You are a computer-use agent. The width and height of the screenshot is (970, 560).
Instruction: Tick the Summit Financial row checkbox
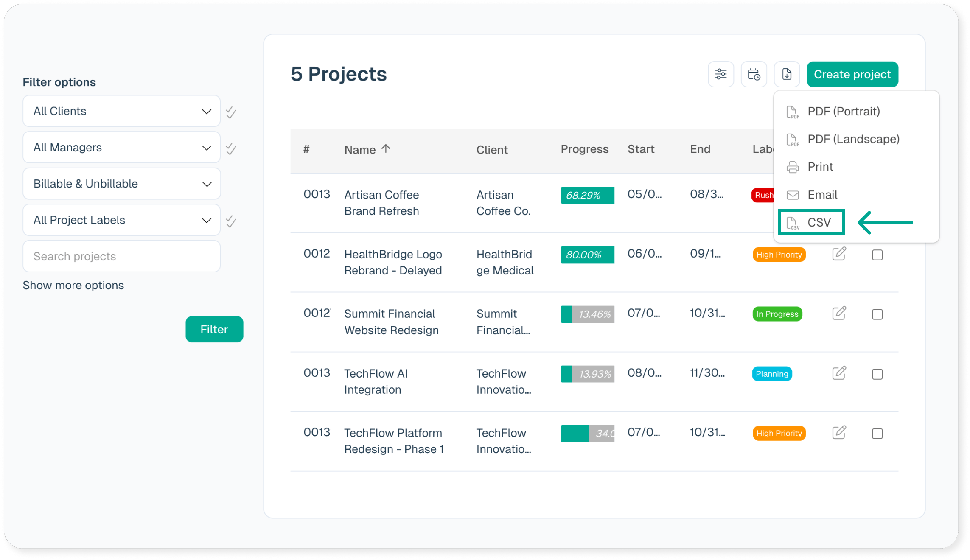(877, 314)
